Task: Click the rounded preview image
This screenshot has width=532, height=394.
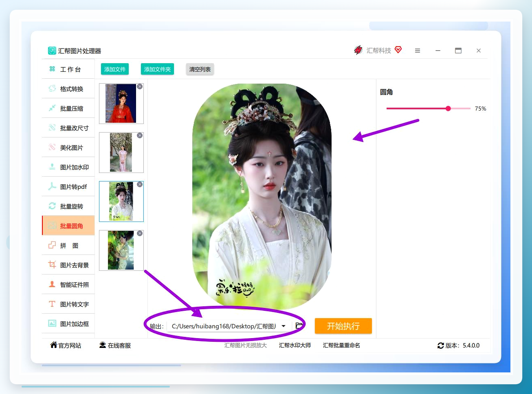Action: coord(262,196)
